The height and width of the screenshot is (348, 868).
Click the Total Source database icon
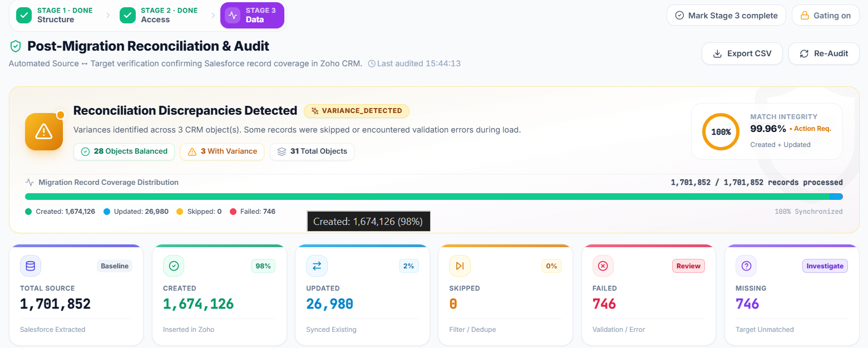pyautogui.click(x=31, y=266)
